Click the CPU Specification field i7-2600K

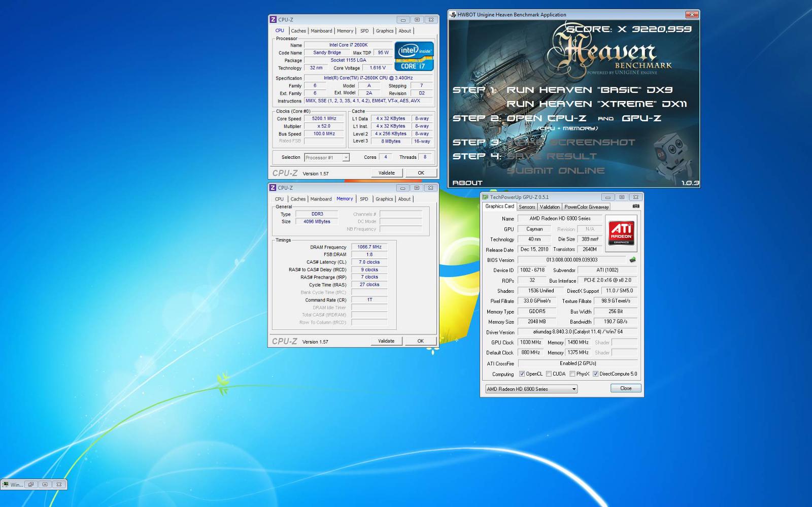(x=368, y=78)
